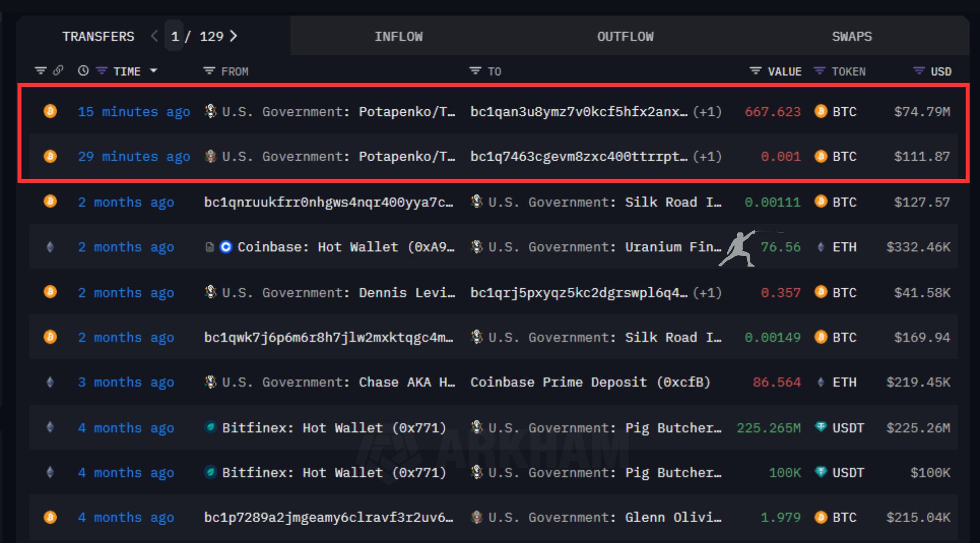Open address bc1qan3u8ymz7v0kcf5hfx2anx…
Viewport: 980px width, 543px height.
[x=579, y=112]
